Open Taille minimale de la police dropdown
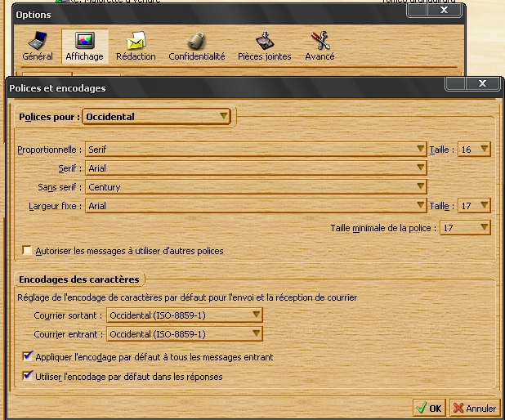This screenshot has width=505, height=420. [465, 228]
